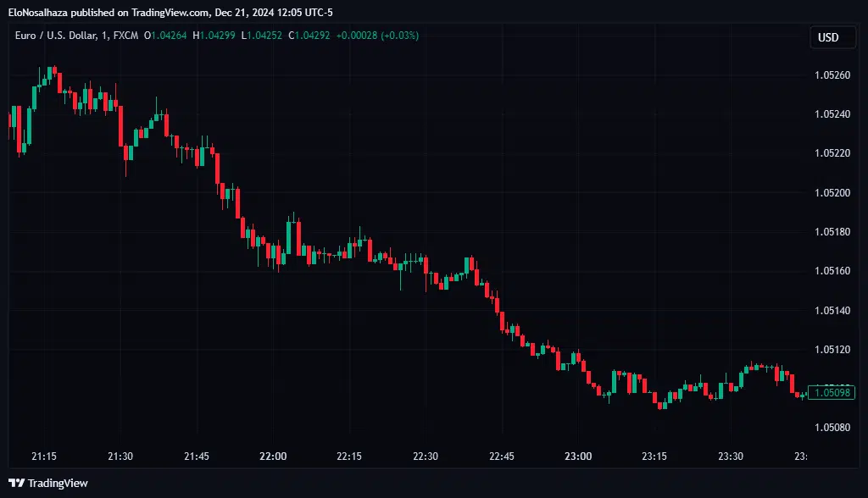868x498 pixels.
Task: Click the USD currency button
Action: pyautogui.click(x=832, y=37)
